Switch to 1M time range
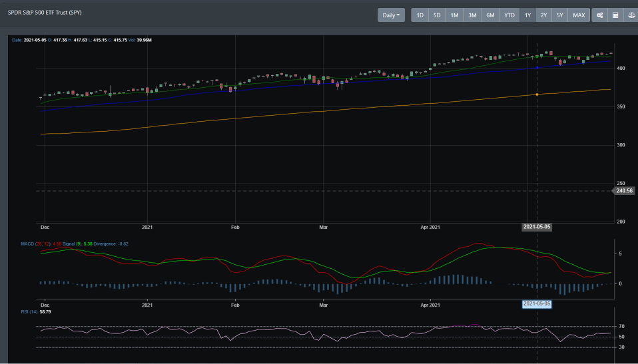Image resolution: width=638 pixels, height=364 pixels. click(x=454, y=15)
